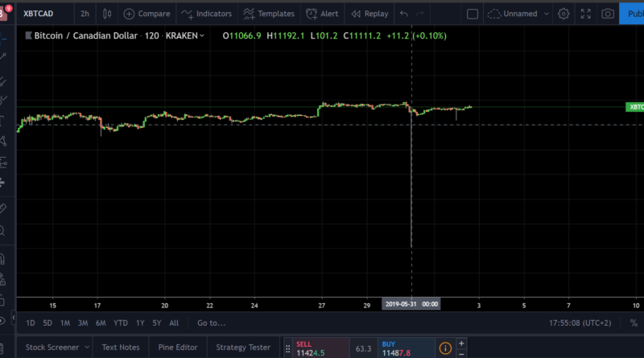Select the 6M date range

tap(101, 323)
